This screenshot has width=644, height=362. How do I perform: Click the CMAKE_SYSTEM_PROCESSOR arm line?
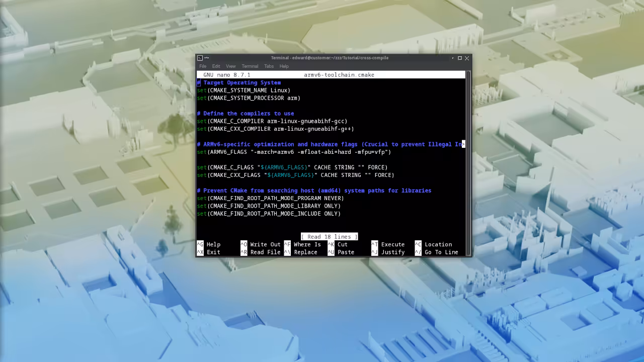coord(249,98)
